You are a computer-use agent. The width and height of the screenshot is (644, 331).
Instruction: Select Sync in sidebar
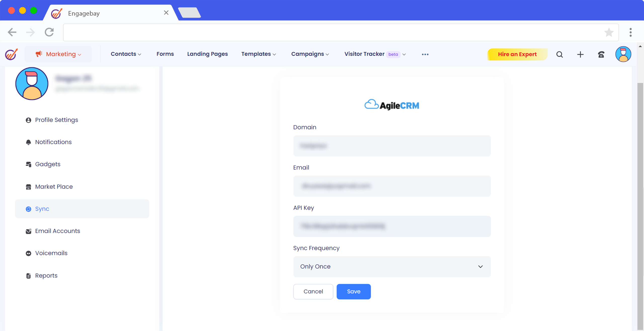(82, 209)
